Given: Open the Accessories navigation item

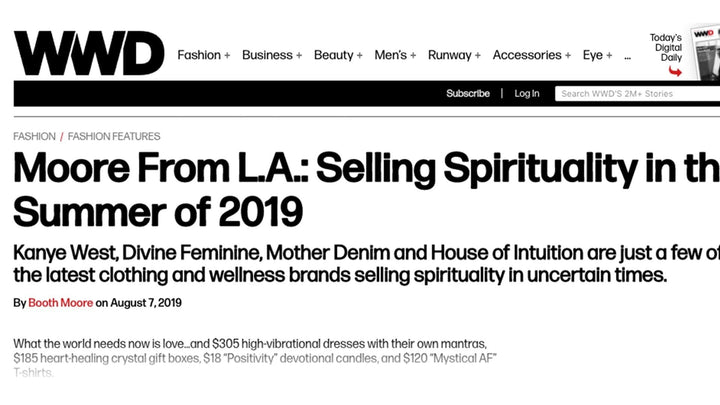Looking at the screenshot, I should [527, 55].
